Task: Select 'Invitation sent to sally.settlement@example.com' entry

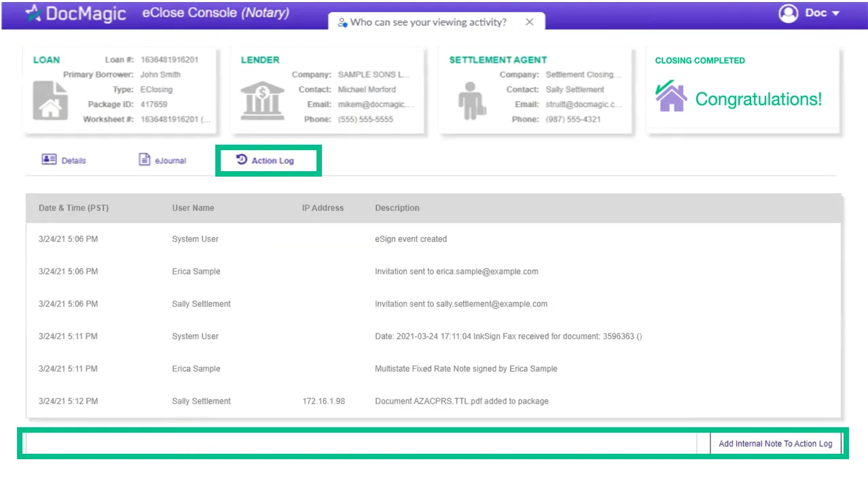Action: (434, 304)
